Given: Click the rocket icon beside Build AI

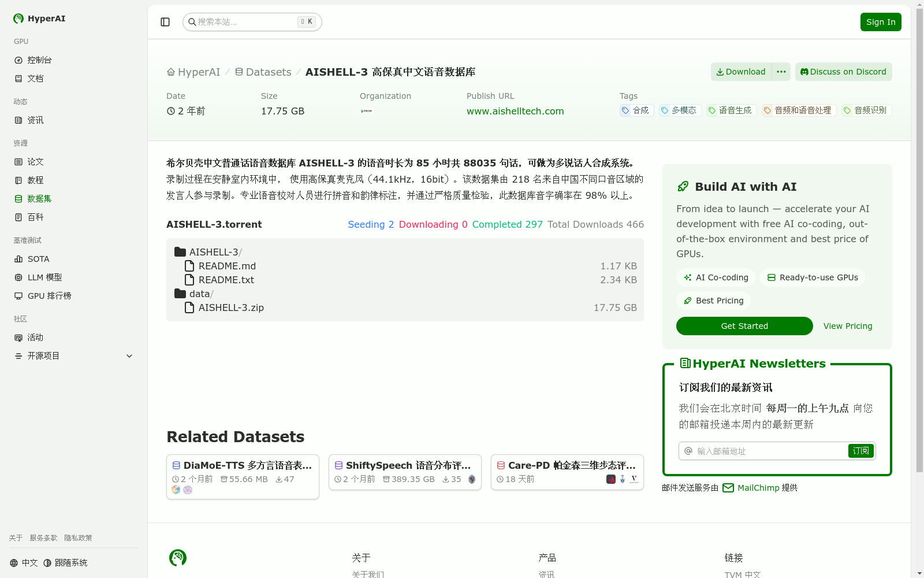Looking at the screenshot, I should [x=683, y=187].
